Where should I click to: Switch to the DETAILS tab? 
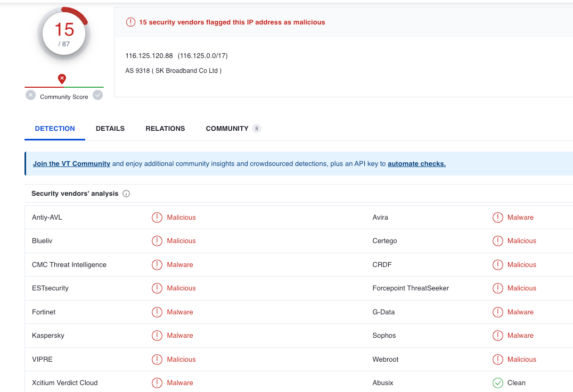pyautogui.click(x=110, y=129)
